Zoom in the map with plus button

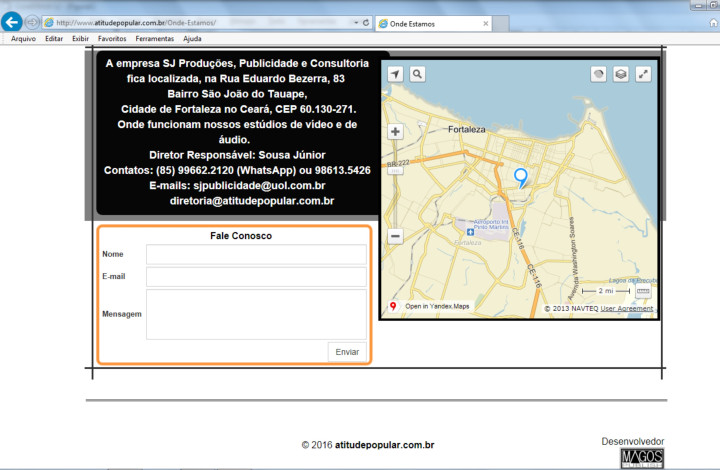click(395, 132)
